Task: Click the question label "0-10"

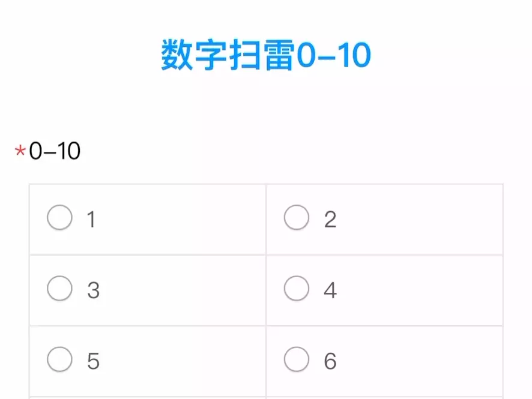Action: tap(55, 151)
